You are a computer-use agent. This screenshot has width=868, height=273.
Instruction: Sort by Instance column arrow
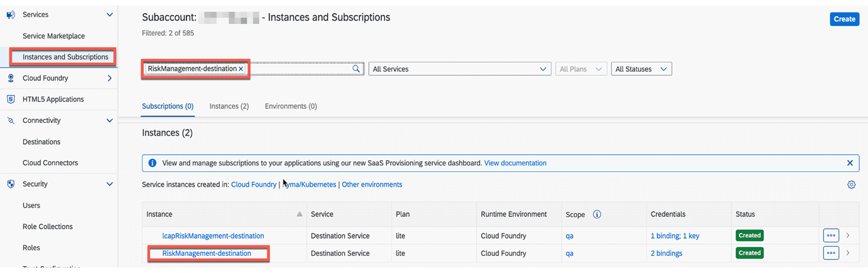pos(299,214)
